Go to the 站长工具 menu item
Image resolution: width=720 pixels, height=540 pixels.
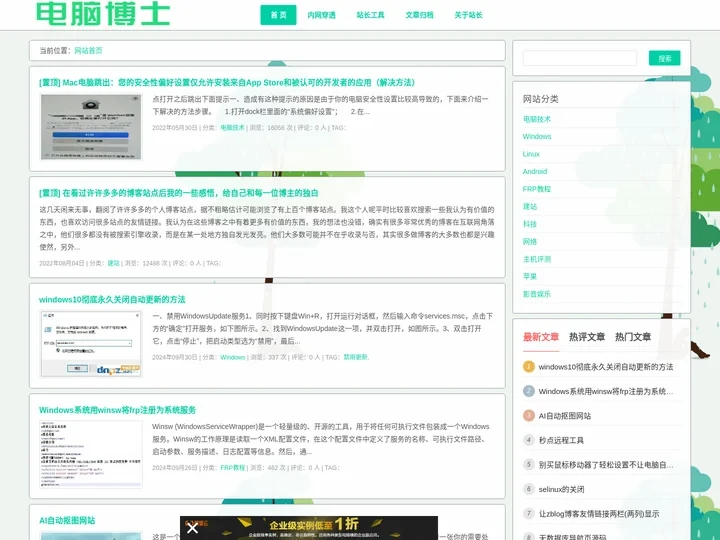[x=371, y=15]
